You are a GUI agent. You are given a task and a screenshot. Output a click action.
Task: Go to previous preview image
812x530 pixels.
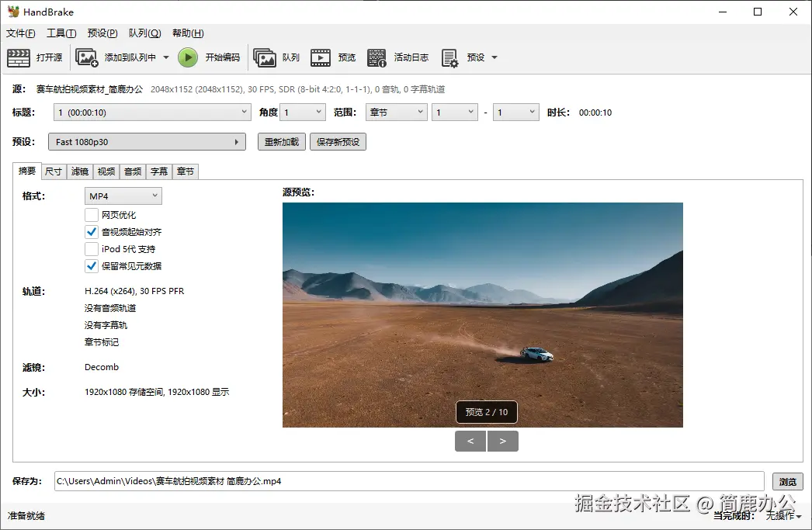pos(470,441)
